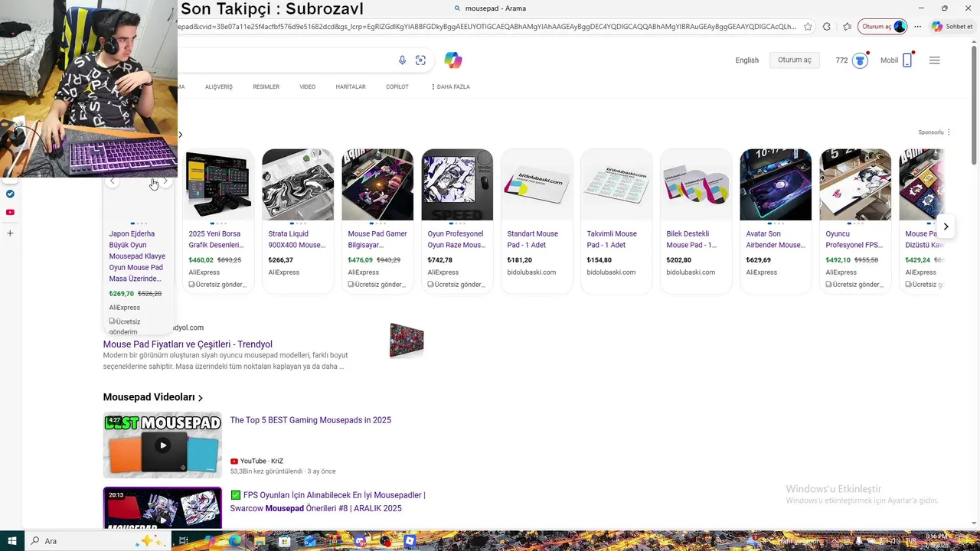Image resolution: width=980 pixels, height=551 pixels.
Task: Open visual search camera icon
Action: pos(420,60)
